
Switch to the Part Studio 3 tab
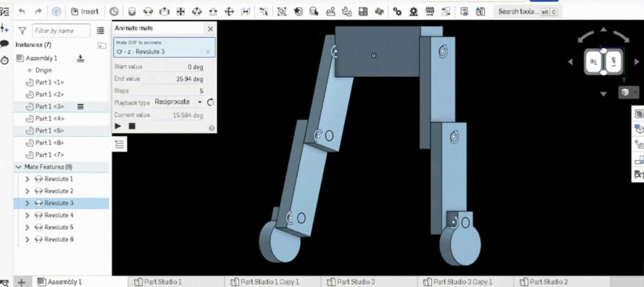[x=351, y=282]
